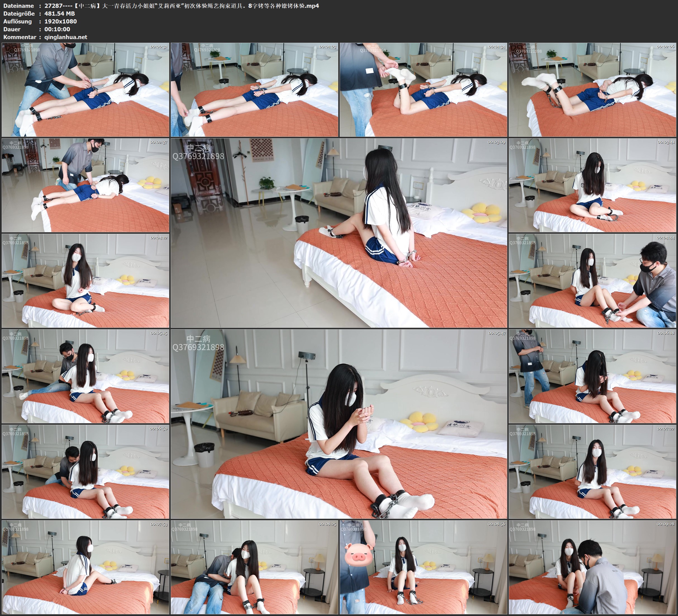
Task: Click the thumbnail marked 00:03:41
Action: (593, 185)
